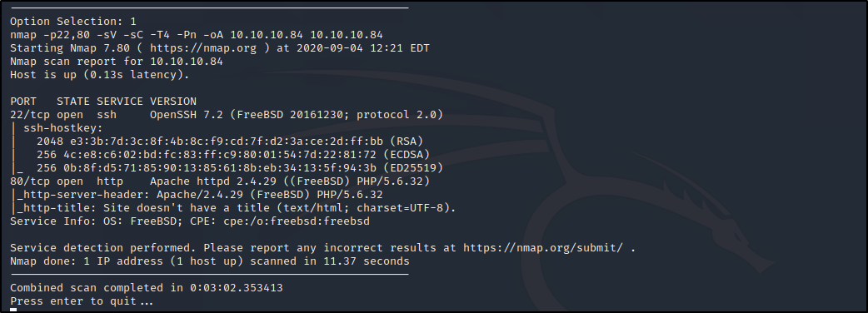Click the ECDSA hostkey fingerprint line
The image size is (868, 313).
point(233,154)
